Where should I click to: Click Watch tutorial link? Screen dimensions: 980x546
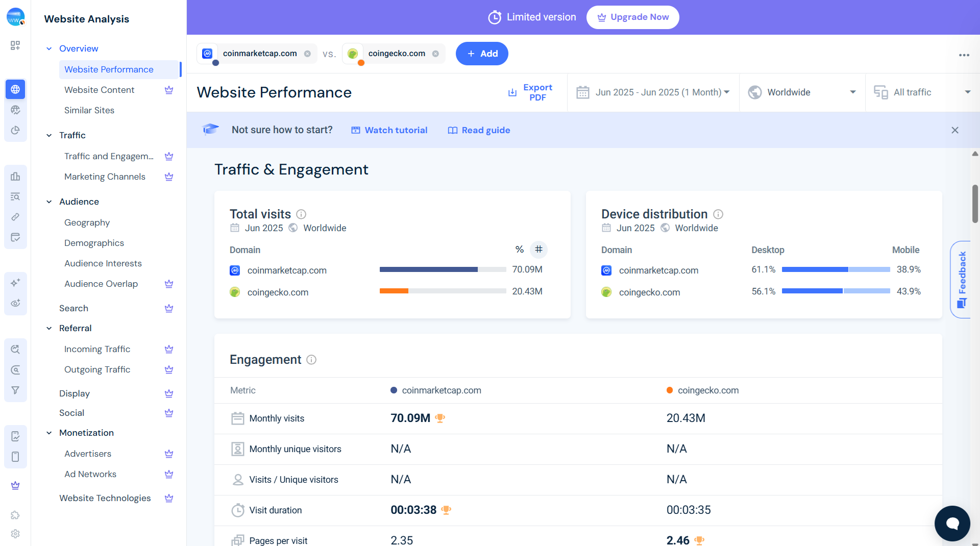389,130
